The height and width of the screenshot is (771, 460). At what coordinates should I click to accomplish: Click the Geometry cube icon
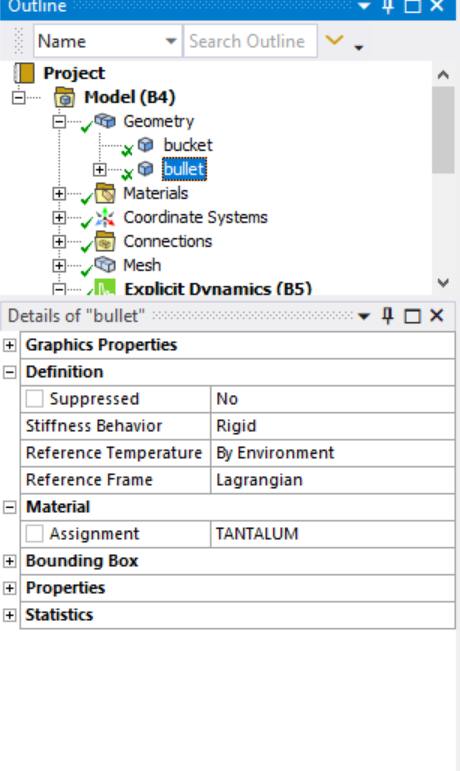(x=105, y=121)
